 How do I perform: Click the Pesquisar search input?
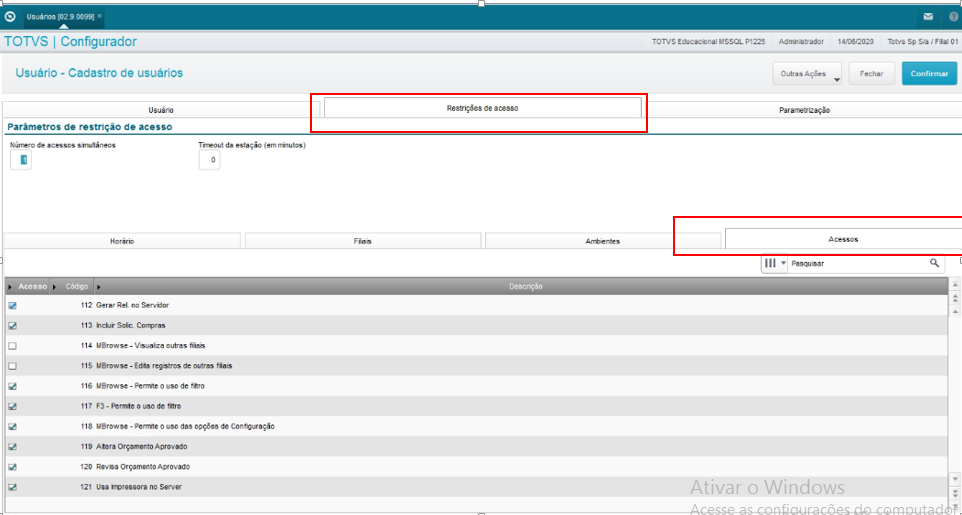(858, 263)
